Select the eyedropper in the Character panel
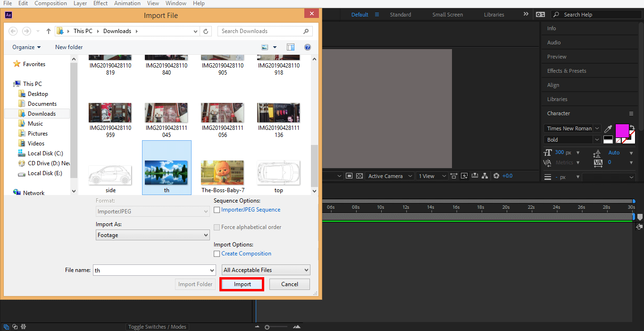 tap(608, 128)
